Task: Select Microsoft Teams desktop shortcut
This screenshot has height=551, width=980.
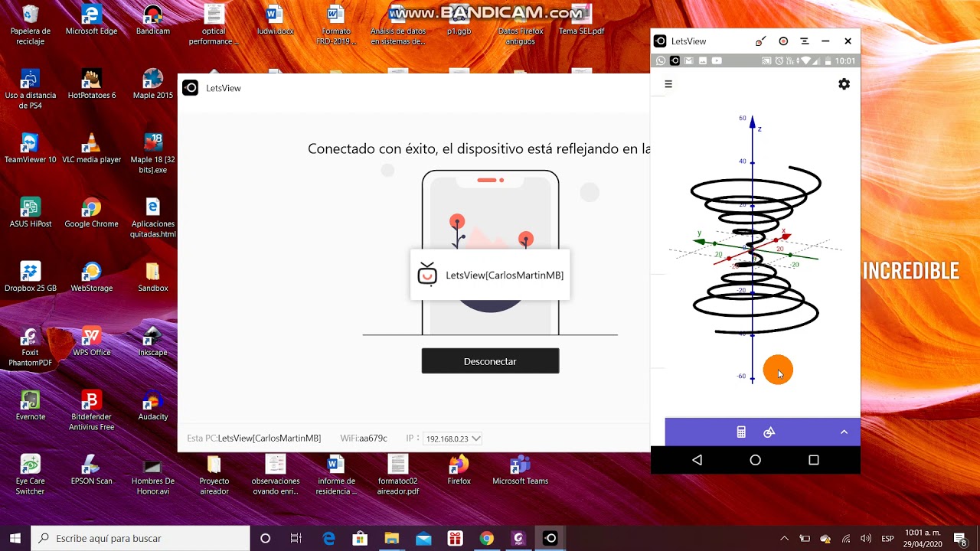Action: coord(521,470)
